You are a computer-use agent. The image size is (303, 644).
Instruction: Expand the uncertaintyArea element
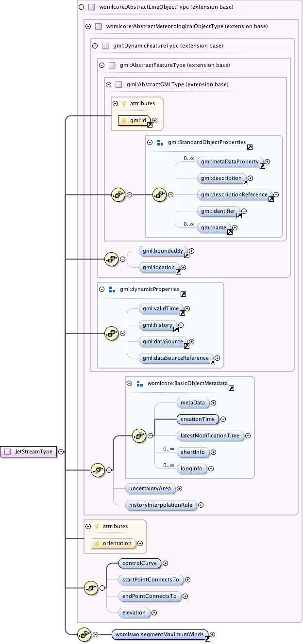click(179, 489)
